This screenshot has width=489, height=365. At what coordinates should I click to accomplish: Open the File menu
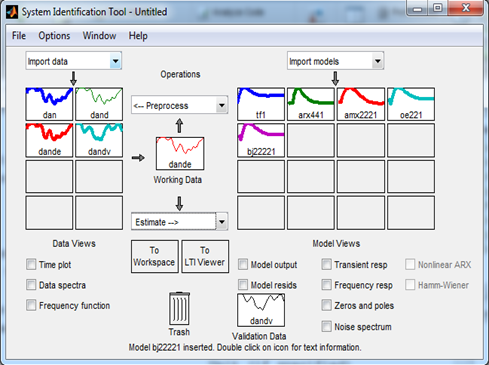point(19,36)
